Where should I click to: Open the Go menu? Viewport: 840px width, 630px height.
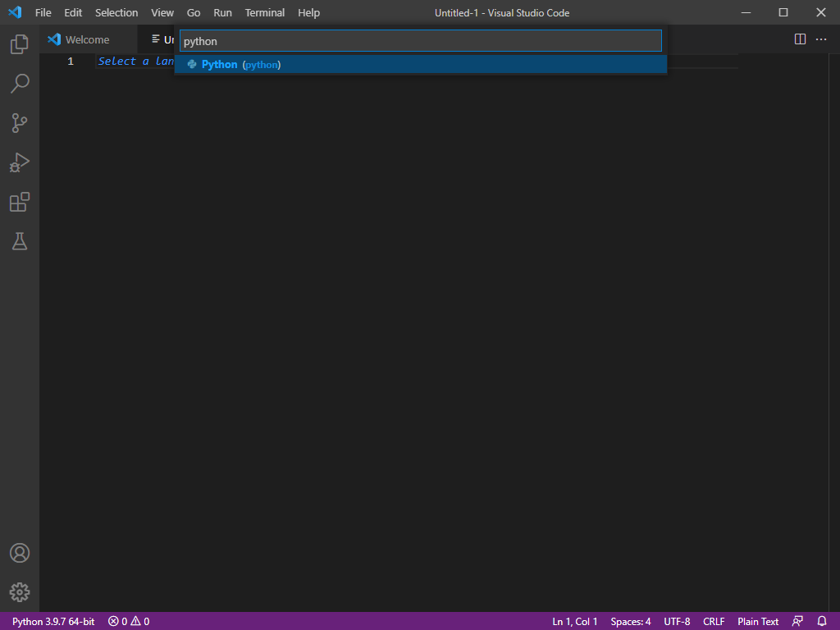tap(194, 12)
